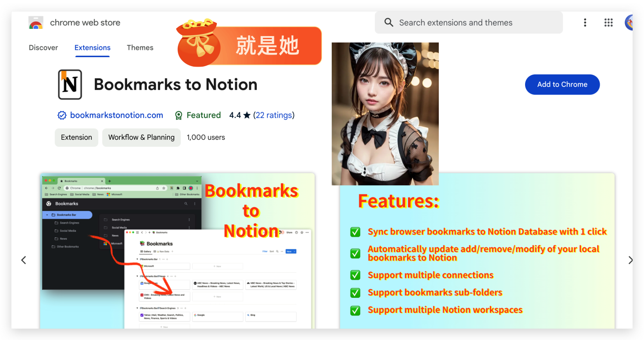Click the maid character screenshot image
Image resolution: width=644 pixels, height=340 pixels.
click(385, 113)
